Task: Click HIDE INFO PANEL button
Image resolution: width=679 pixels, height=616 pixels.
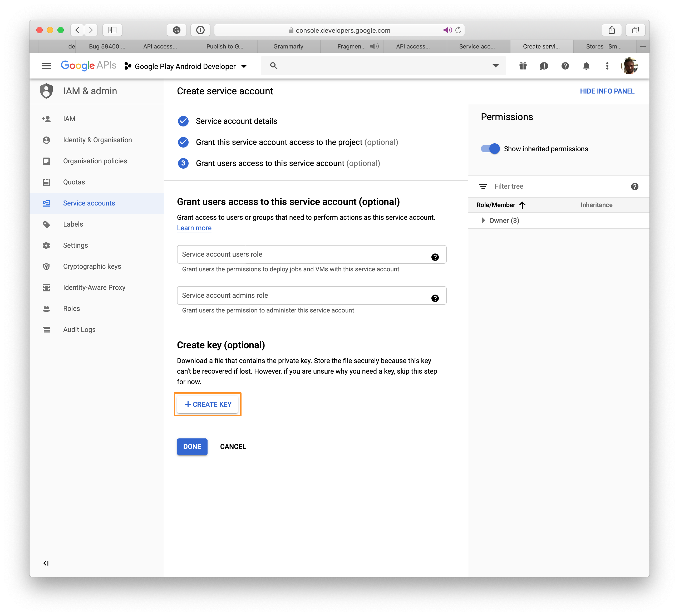Action: (607, 91)
